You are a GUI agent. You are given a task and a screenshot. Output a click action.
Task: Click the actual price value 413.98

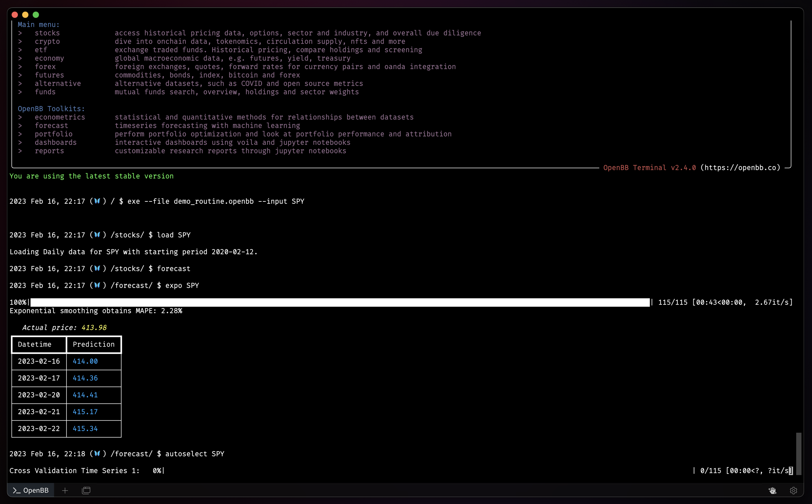[x=94, y=328]
